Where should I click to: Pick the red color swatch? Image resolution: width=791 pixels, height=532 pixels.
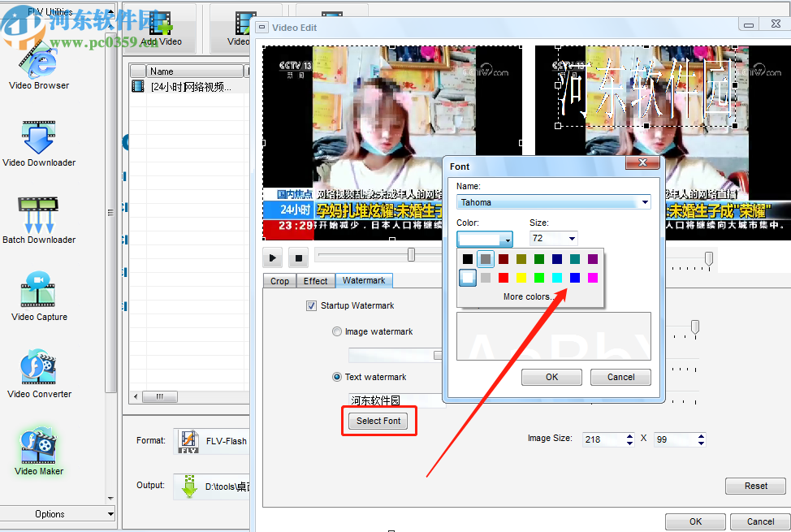(504, 278)
